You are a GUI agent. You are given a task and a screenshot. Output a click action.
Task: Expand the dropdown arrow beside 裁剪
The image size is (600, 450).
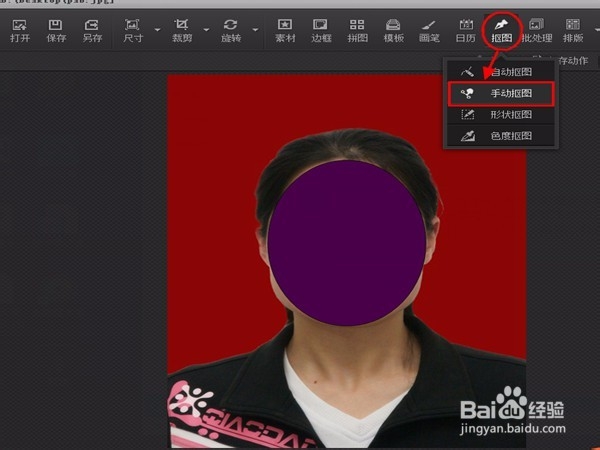tap(206, 29)
